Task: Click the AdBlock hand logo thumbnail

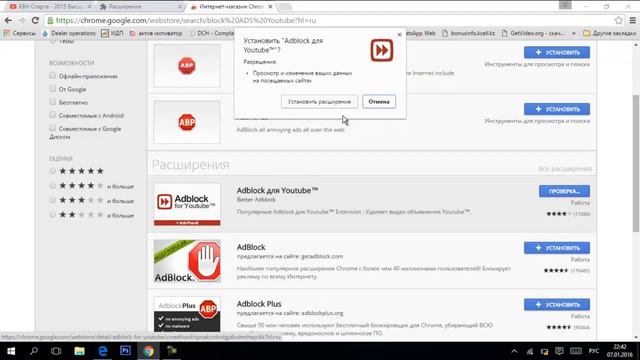Action: point(187,261)
